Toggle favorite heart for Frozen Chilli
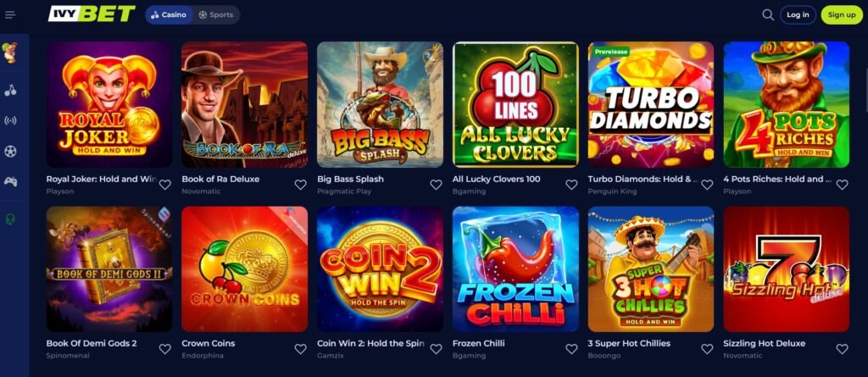Viewport: 868px width, 377px height. [571, 349]
